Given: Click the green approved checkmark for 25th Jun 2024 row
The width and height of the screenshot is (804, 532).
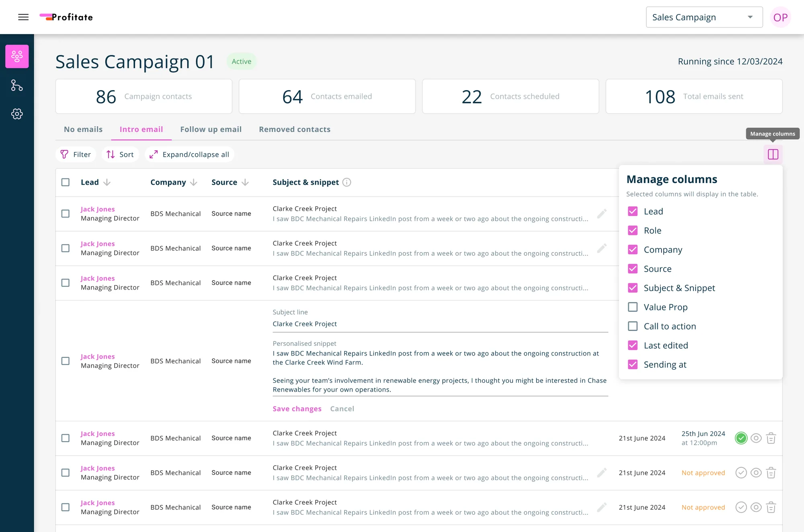Looking at the screenshot, I should [741, 438].
